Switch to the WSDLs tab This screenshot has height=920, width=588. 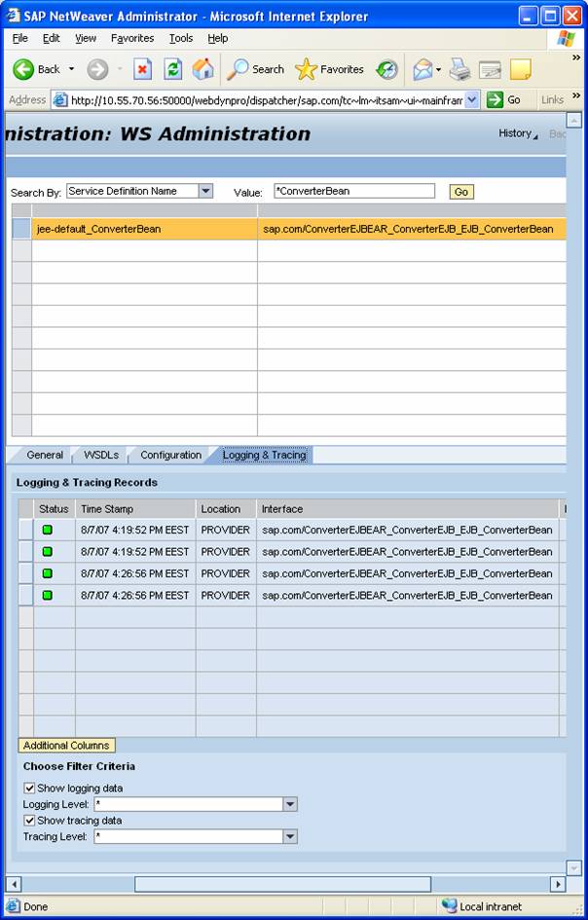coord(101,456)
